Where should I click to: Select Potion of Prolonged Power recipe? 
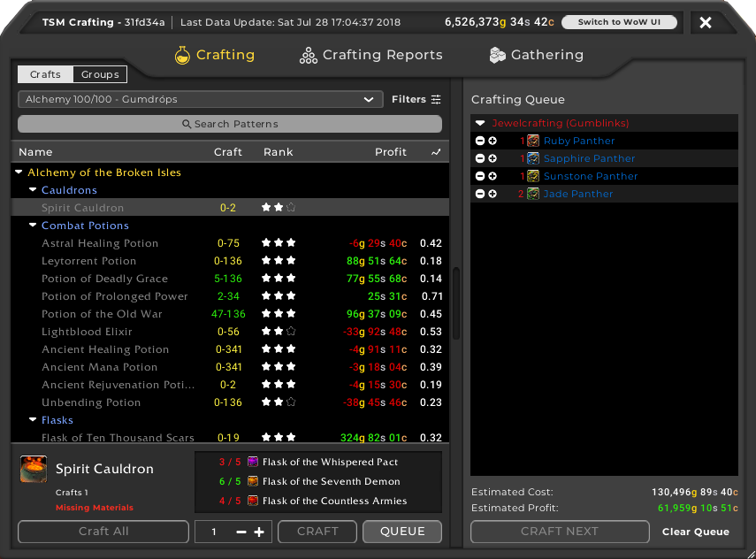[x=230, y=296]
